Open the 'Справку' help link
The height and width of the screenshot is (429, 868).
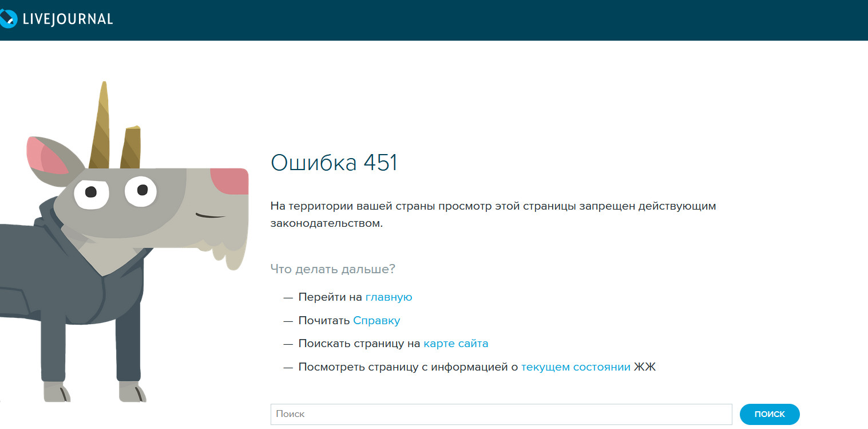(376, 321)
